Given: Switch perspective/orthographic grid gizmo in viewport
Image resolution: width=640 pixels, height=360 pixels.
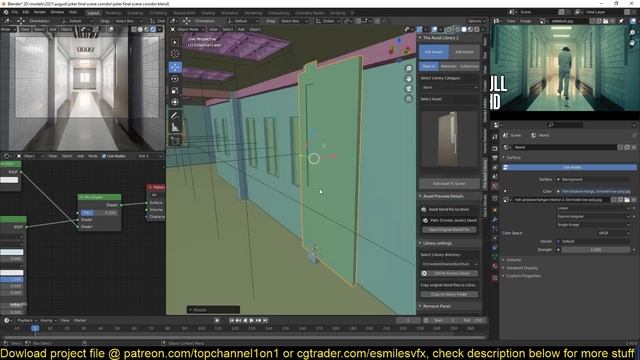Looking at the screenshot, I should (x=409, y=99).
